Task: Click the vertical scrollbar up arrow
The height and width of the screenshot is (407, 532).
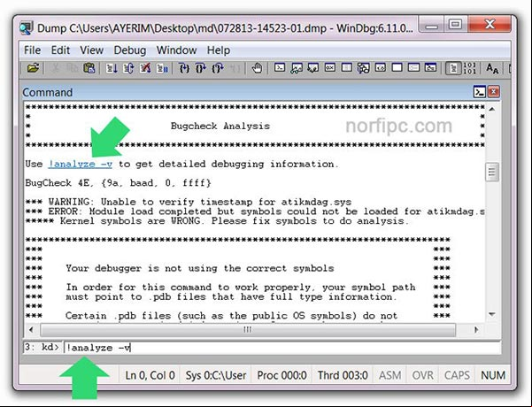Action: pos(491,109)
